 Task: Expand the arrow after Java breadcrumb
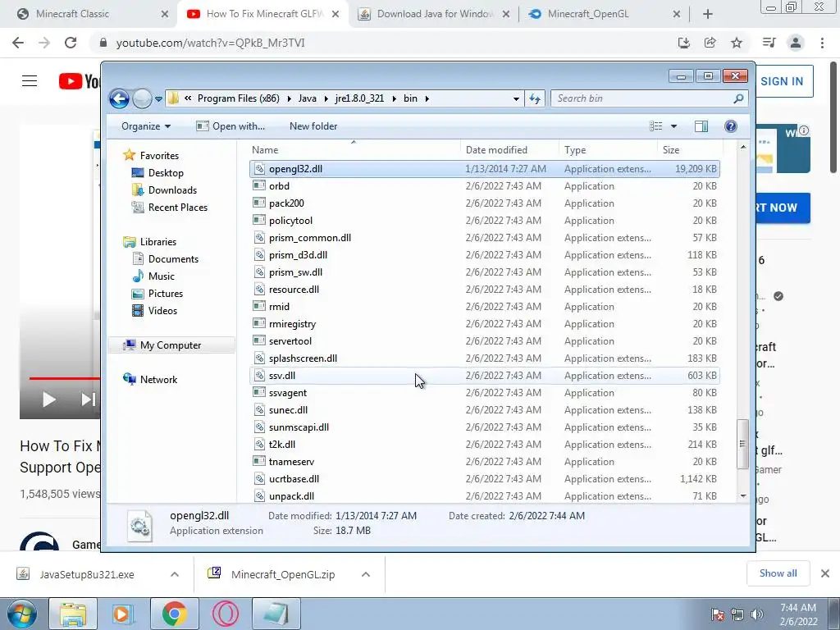[325, 98]
